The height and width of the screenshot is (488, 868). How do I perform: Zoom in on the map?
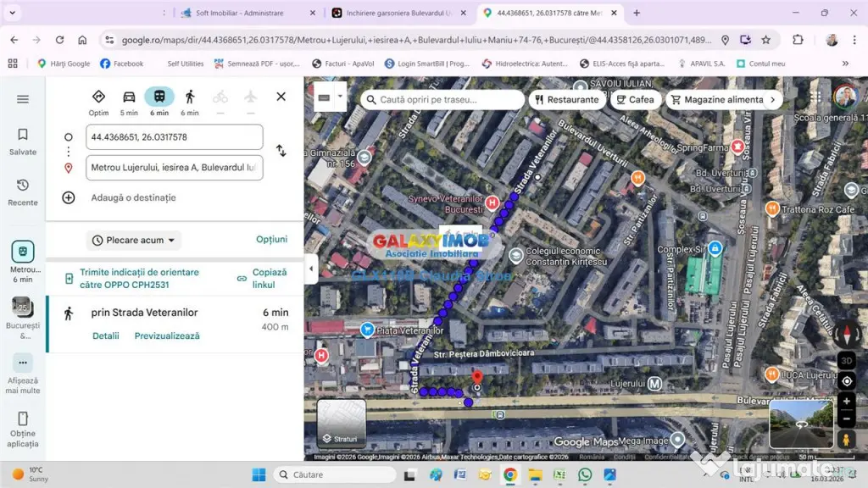[846, 402]
